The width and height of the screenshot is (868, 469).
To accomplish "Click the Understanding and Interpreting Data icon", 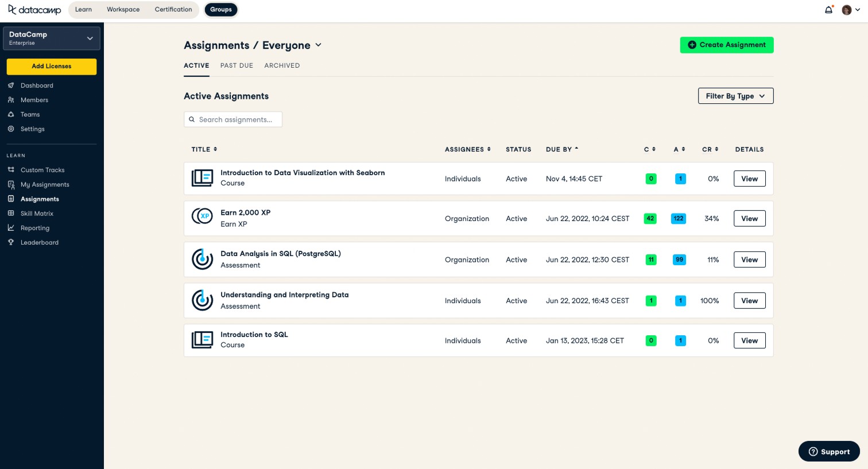I will pos(202,300).
